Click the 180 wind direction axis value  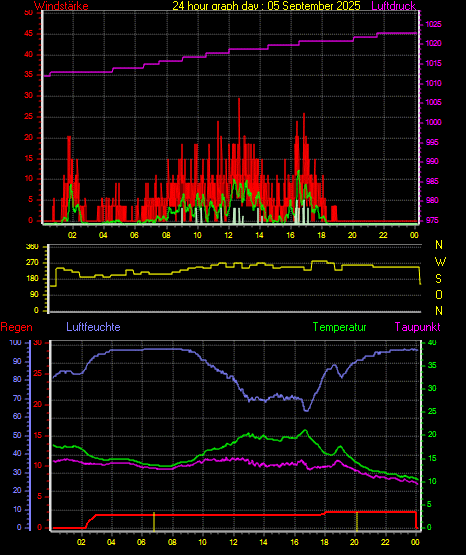pos(32,279)
